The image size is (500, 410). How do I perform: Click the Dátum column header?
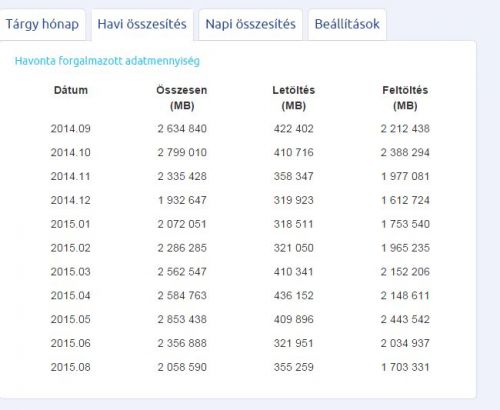(x=71, y=90)
